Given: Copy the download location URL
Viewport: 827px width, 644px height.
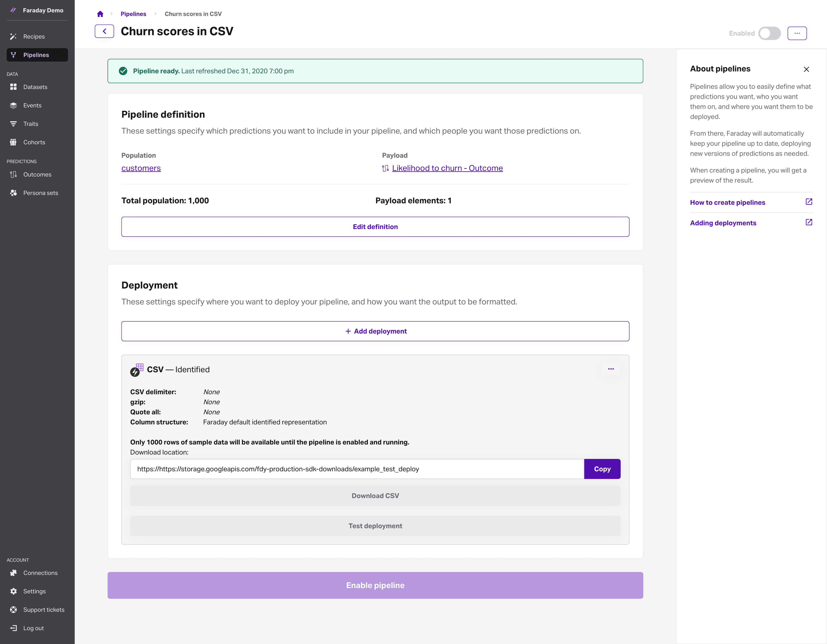Looking at the screenshot, I should [602, 469].
